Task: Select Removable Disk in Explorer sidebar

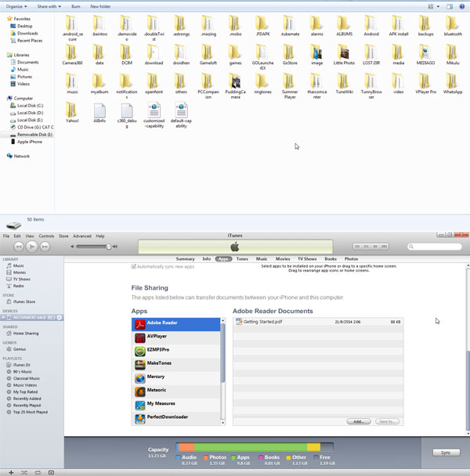Action: point(31,135)
